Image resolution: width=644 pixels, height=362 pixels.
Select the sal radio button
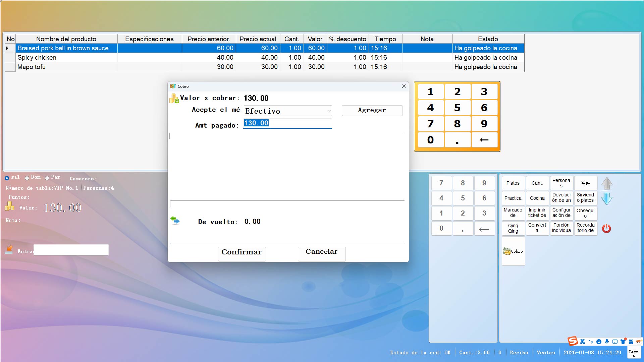coord(7,178)
